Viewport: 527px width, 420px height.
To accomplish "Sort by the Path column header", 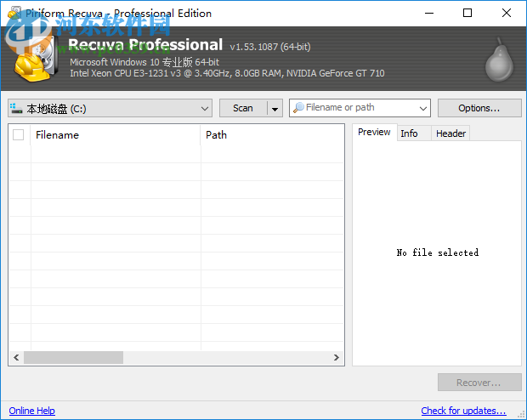I will coord(271,135).
